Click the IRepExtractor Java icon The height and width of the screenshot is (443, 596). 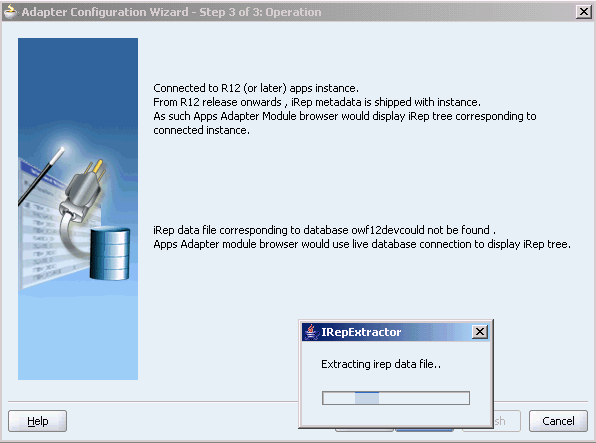(311, 332)
